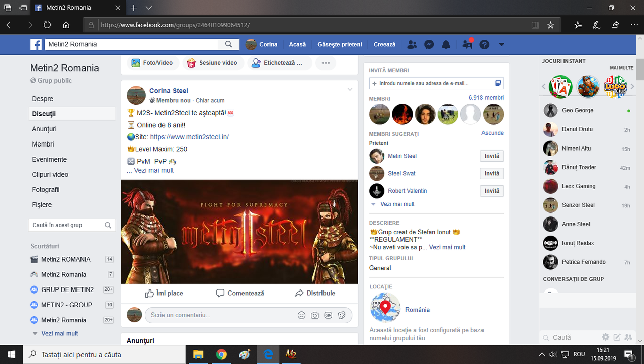
Task: Click the invite members name or email field
Action: click(436, 83)
